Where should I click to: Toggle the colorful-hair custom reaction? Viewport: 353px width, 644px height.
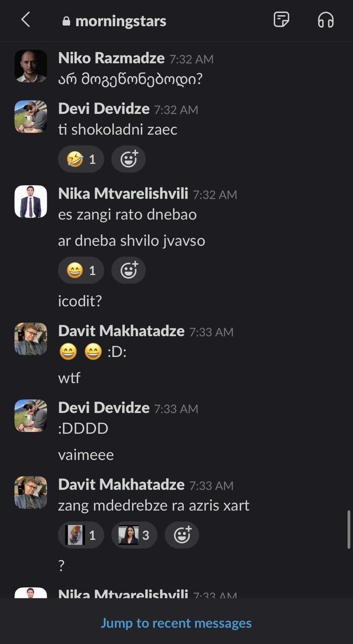tap(81, 535)
